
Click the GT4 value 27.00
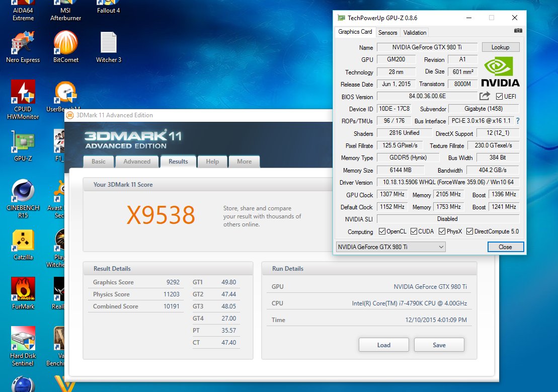pyautogui.click(x=229, y=319)
